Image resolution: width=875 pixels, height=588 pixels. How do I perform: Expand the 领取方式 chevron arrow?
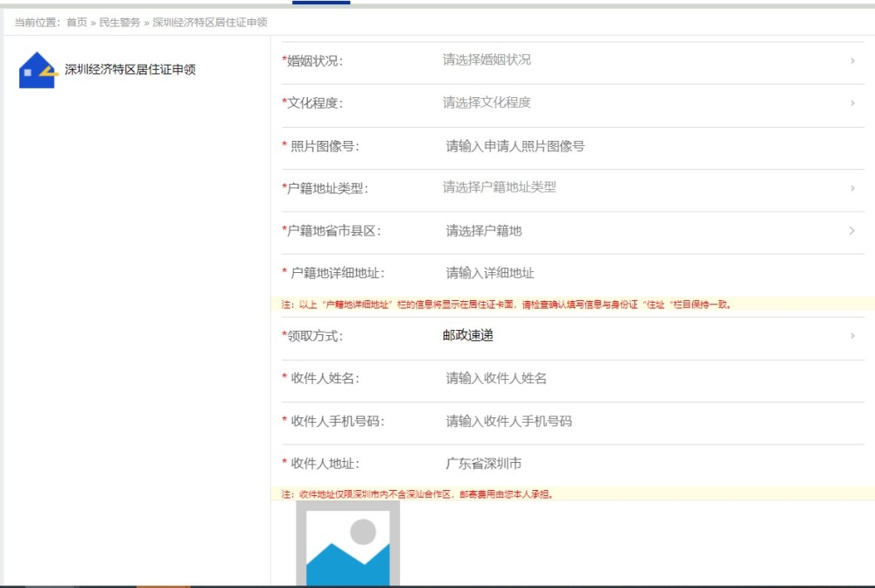tap(852, 335)
